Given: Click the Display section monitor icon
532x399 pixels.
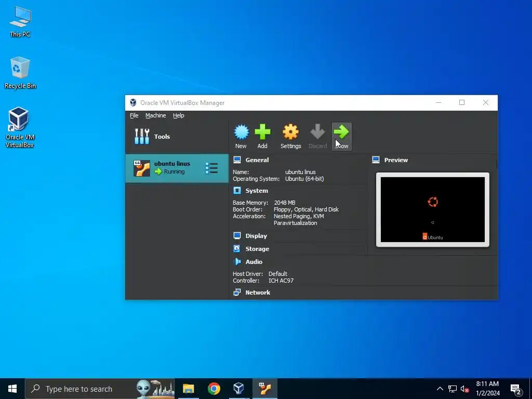Looking at the screenshot, I should [237, 236].
